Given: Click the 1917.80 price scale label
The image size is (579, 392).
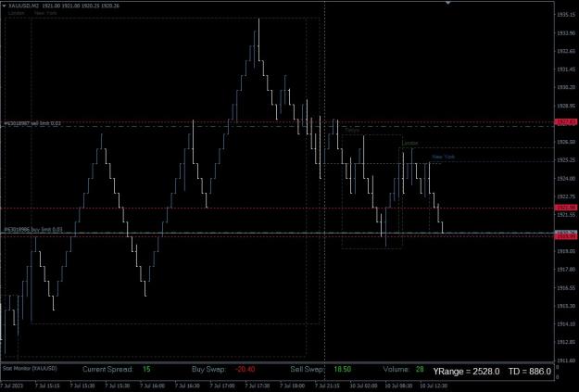Looking at the screenshot, I should coord(566,270).
